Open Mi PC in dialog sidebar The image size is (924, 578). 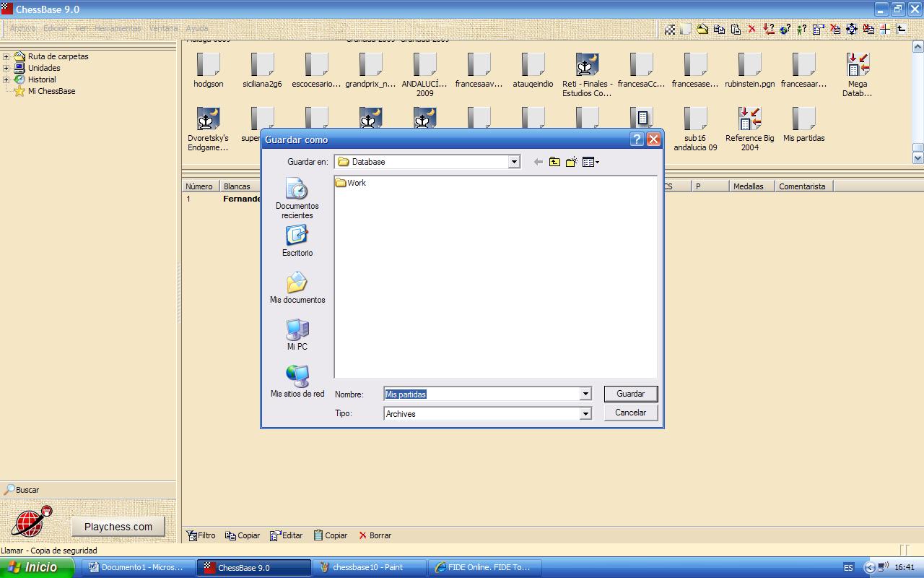point(297,335)
